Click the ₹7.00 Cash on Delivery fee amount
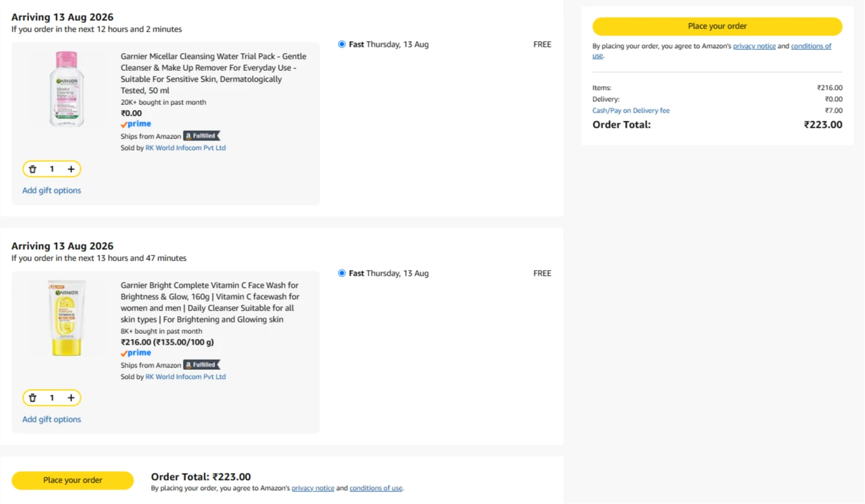 tap(834, 111)
